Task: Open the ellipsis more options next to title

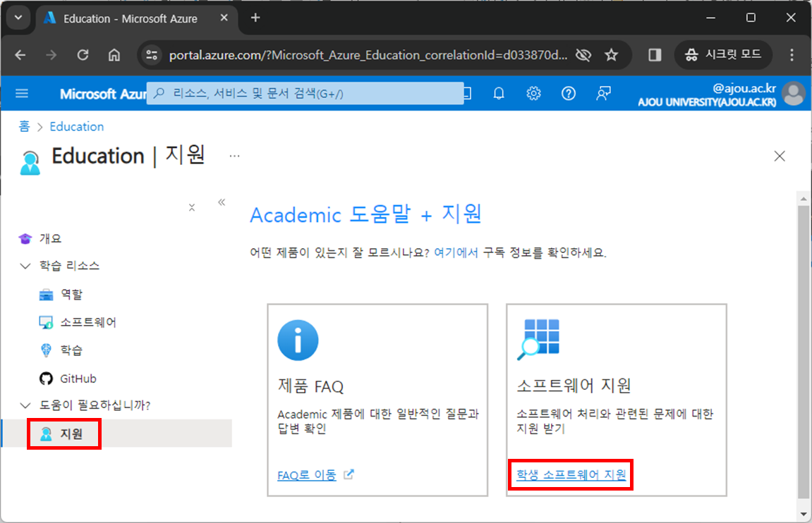Action: pyautogui.click(x=235, y=156)
